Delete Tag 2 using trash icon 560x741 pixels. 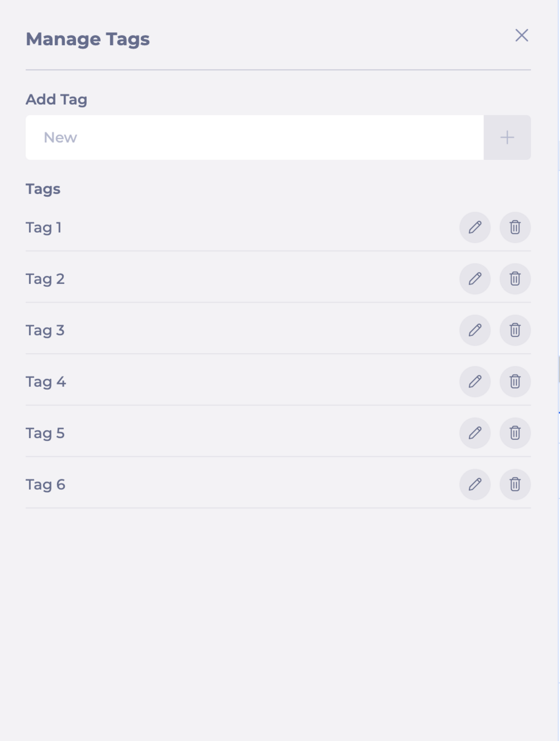pyautogui.click(x=515, y=279)
